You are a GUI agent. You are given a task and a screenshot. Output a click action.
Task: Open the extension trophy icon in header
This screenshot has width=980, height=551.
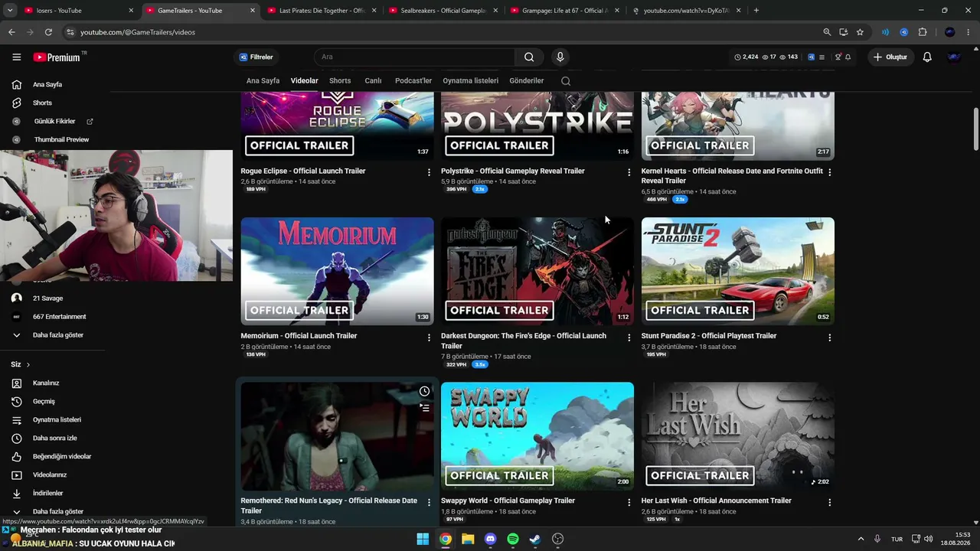838,57
